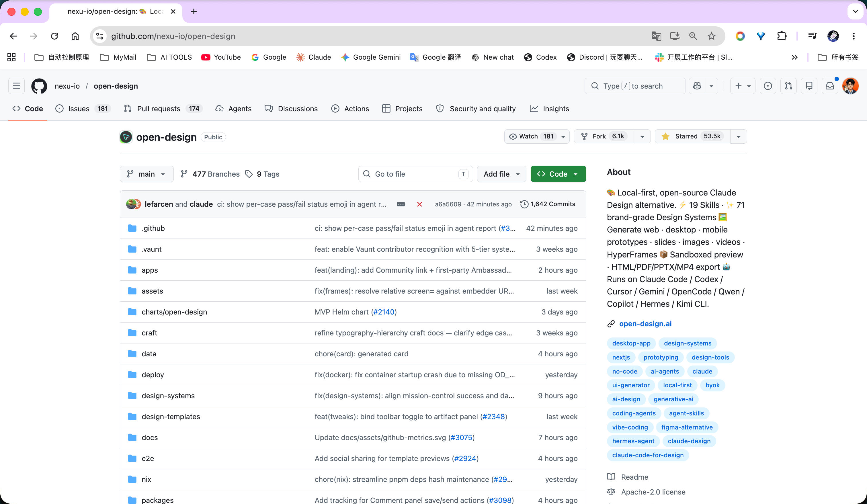
Task: Open the GitHub hamburger navigation menu
Action: (x=17, y=86)
